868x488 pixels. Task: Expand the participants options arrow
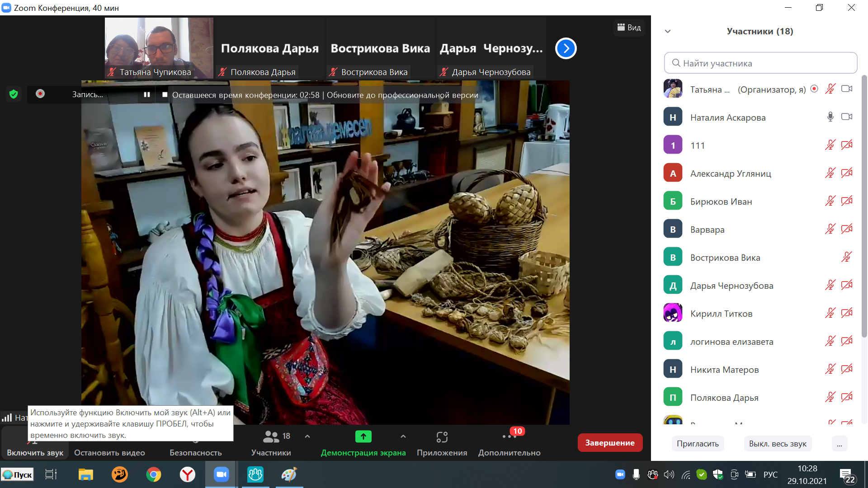pos(307,436)
